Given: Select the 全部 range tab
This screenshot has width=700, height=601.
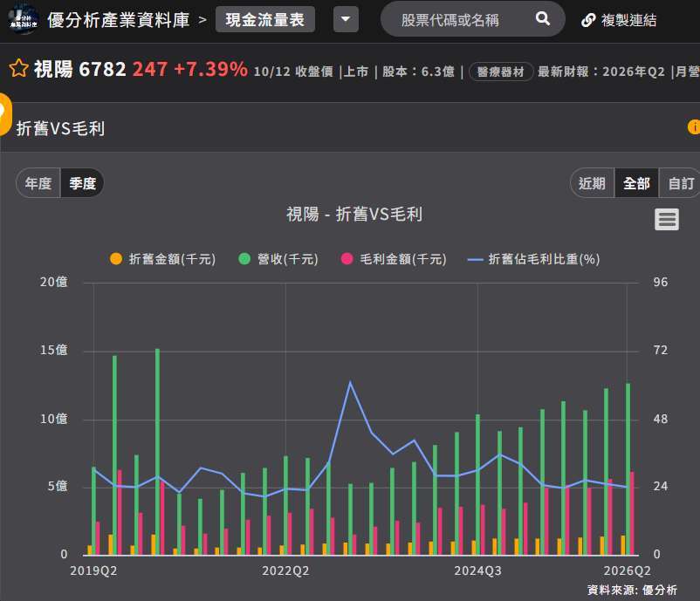Looking at the screenshot, I should click(x=636, y=183).
